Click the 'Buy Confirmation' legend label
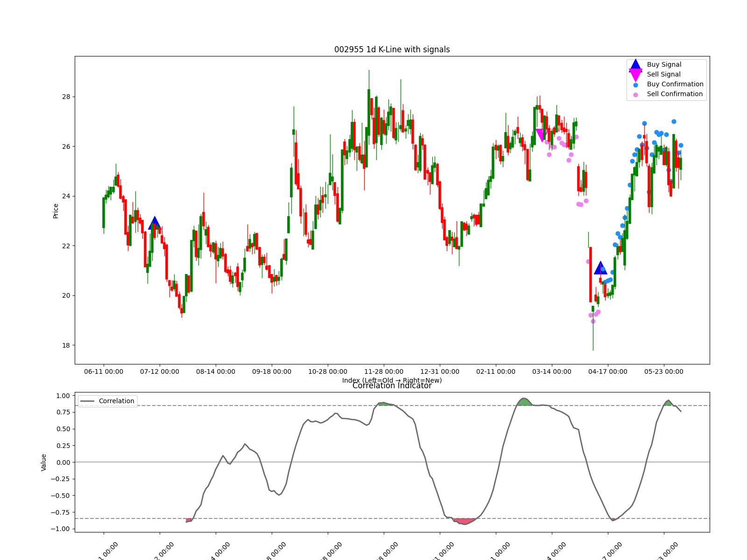This screenshot has height=560, width=747. 675,84
